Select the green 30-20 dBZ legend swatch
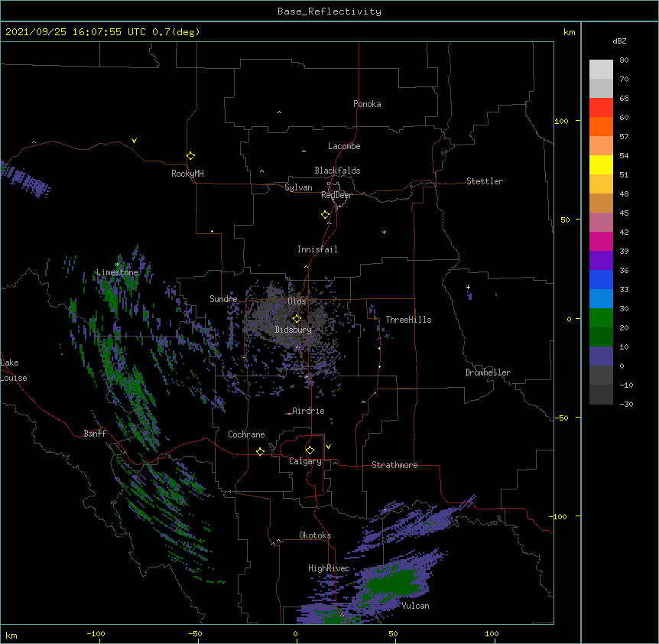 click(601, 318)
